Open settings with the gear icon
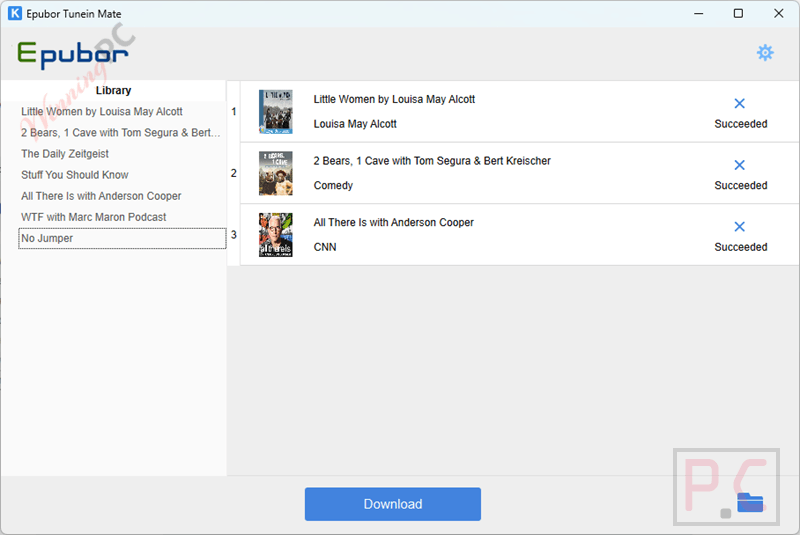The width and height of the screenshot is (800, 535). [765, 53]
